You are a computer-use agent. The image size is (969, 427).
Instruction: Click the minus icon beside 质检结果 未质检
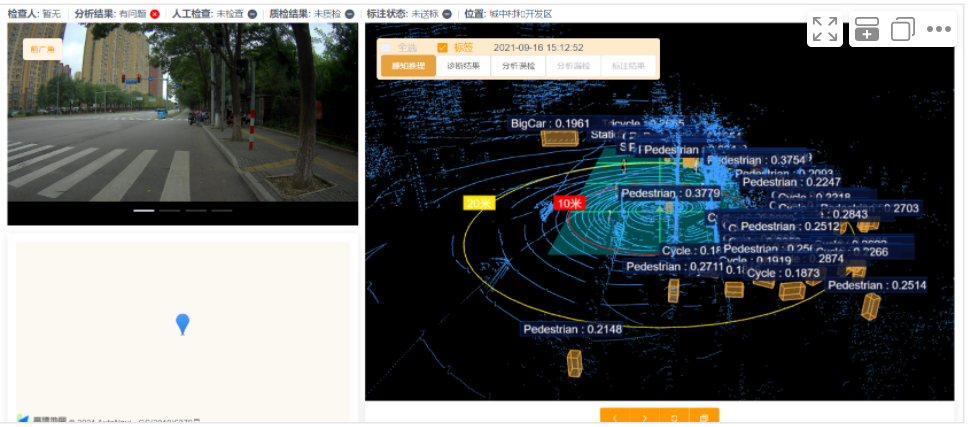[350, 14]
